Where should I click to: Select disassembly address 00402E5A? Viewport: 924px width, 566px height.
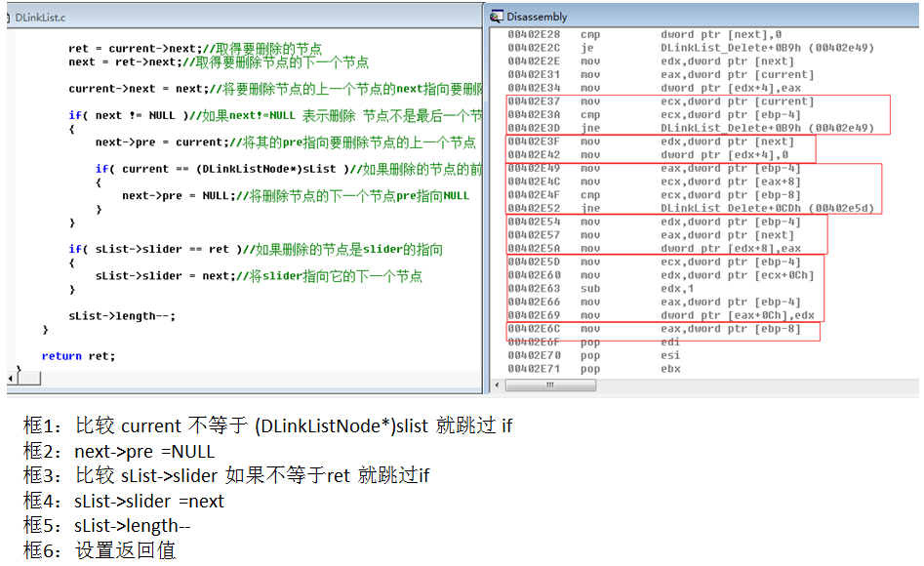(534, 248)
